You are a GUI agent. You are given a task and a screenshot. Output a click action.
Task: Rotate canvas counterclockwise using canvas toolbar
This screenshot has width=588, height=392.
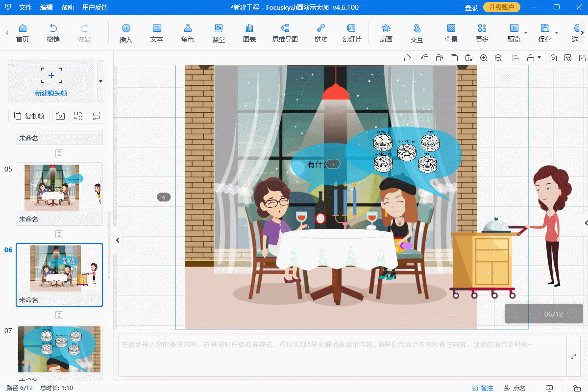tap(425, 58)
